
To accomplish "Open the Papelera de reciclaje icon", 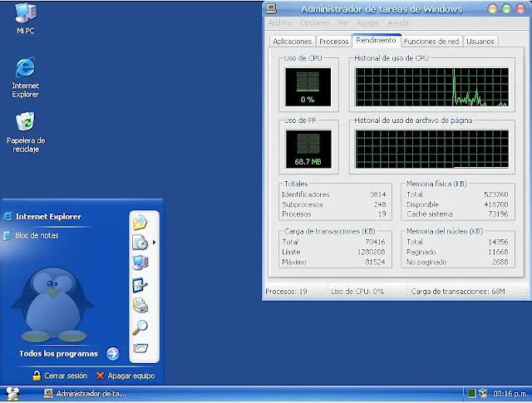I will pyautogui.click(x=26, y=132).
